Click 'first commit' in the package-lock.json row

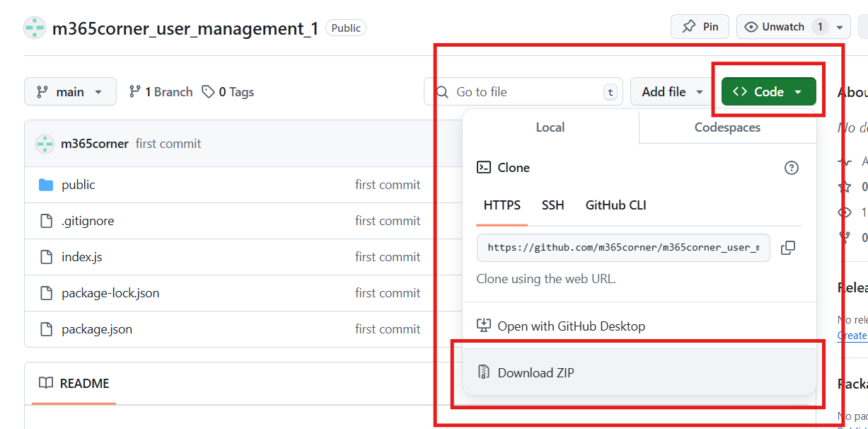[388, 293]
